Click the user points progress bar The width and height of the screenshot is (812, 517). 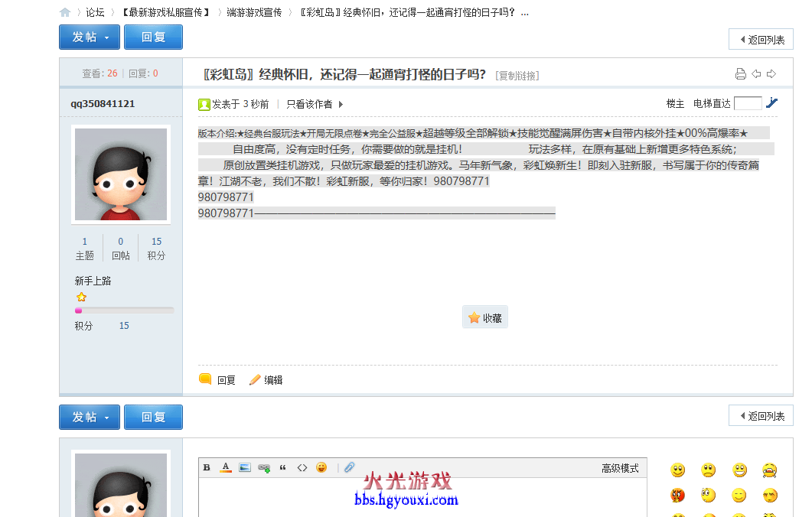[x=124, y=311]
